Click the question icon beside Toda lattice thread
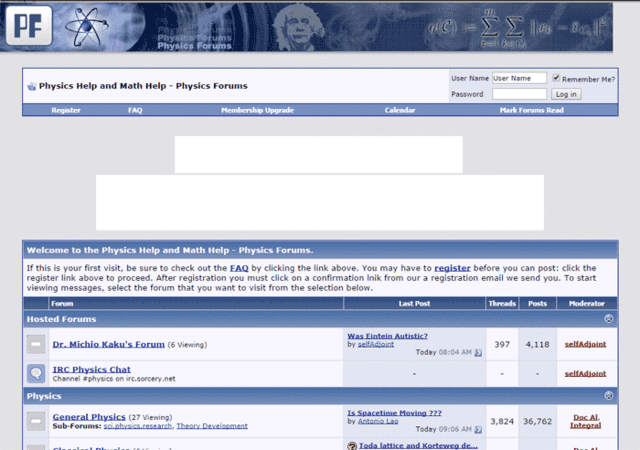The width and height of the screenshot is (640, 450). [x=352, y=446]
